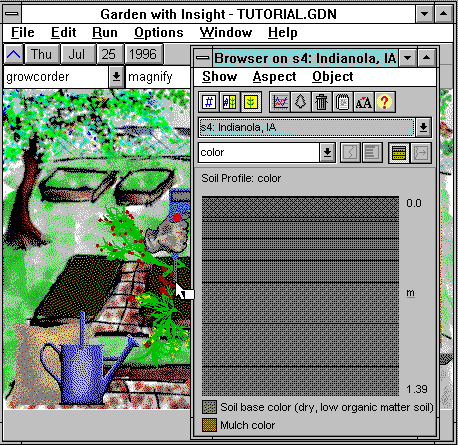The height and width of the screenshot is (445, 458).
Task: Click the 0.0 depth value
Action: [414, 203]
